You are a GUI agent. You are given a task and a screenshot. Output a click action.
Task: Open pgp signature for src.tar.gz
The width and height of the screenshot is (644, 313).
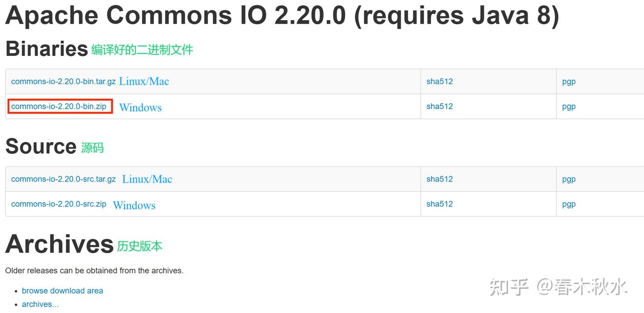point(568,179)
